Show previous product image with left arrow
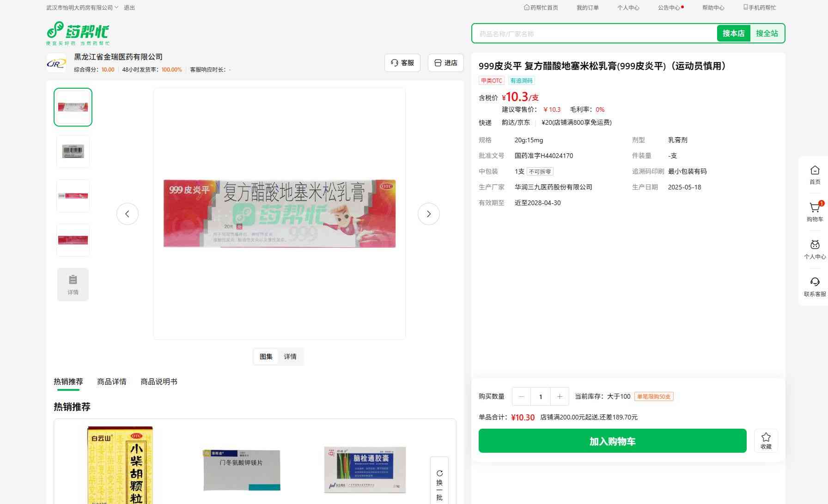Viewport: 828px width, 504px height. click(x=128, y=214)
